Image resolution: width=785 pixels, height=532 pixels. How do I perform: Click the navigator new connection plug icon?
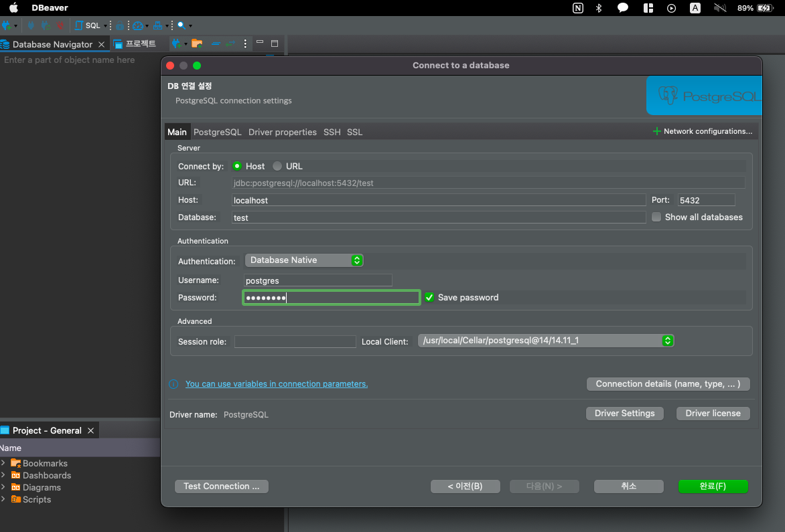click(x=177, y=44)
